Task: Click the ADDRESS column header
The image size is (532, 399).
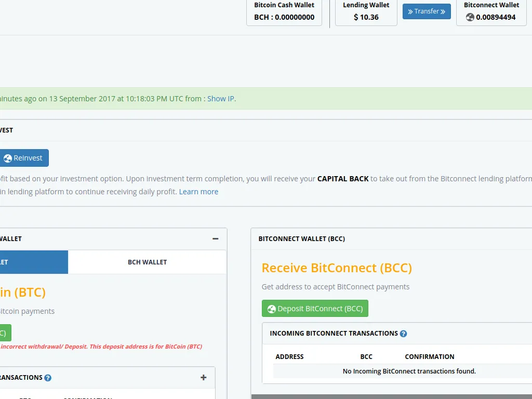Action: click(x=289, y=356)
